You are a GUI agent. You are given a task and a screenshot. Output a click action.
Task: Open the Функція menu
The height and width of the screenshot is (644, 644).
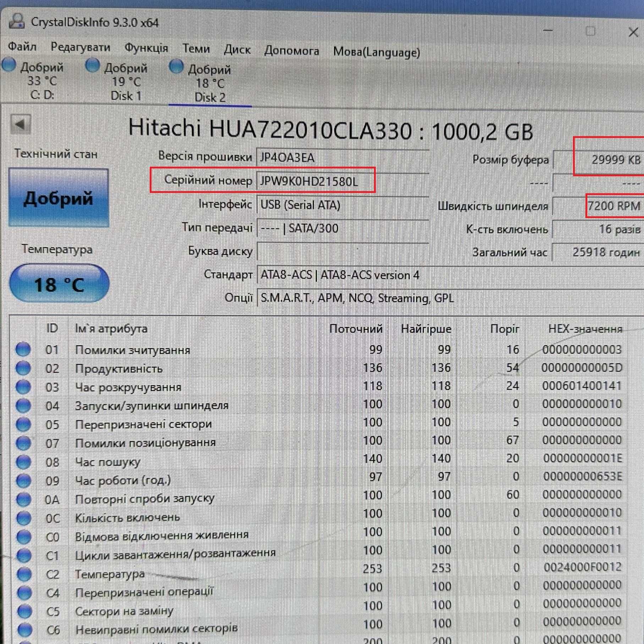(x=146, y=48)
